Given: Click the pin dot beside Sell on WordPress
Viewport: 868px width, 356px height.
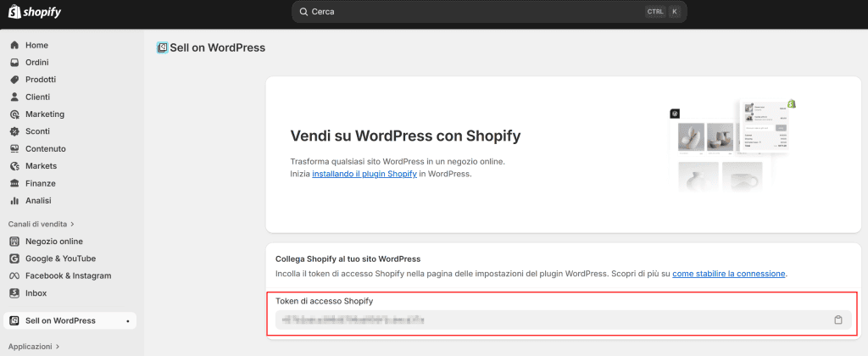Looking at the screenshot, I should pos(128,321).
